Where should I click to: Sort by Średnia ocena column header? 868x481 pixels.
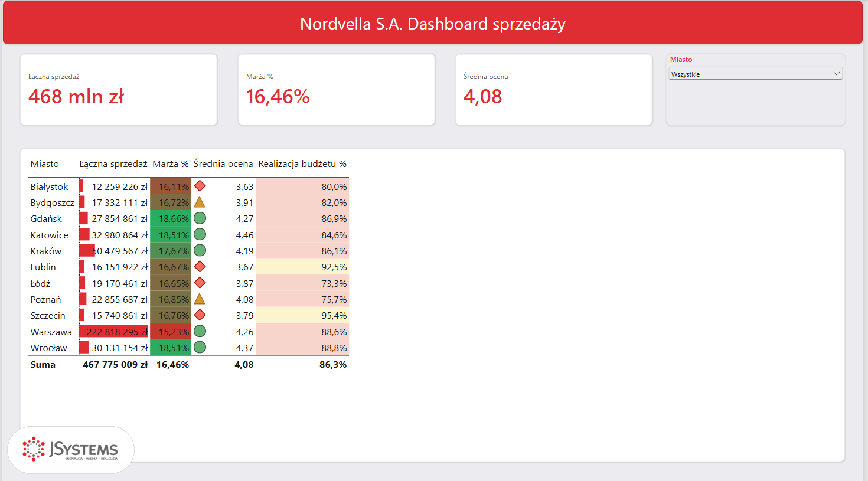[x=223, y=164]
